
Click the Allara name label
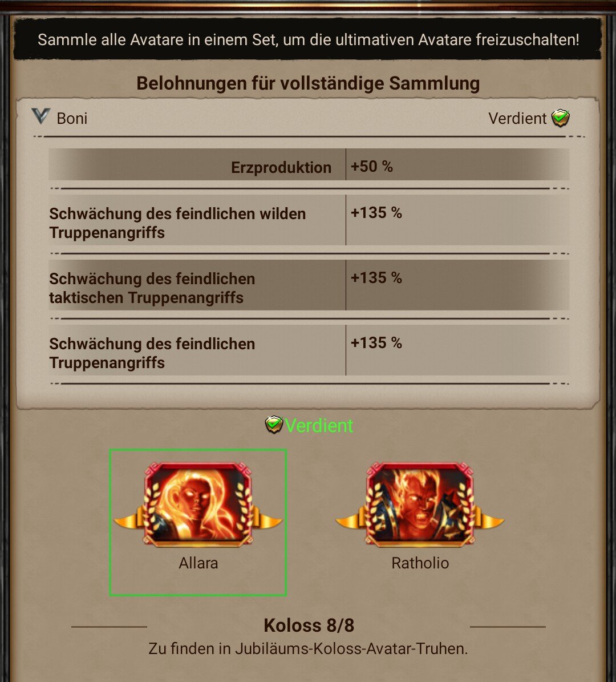click(x=198, y=563)
